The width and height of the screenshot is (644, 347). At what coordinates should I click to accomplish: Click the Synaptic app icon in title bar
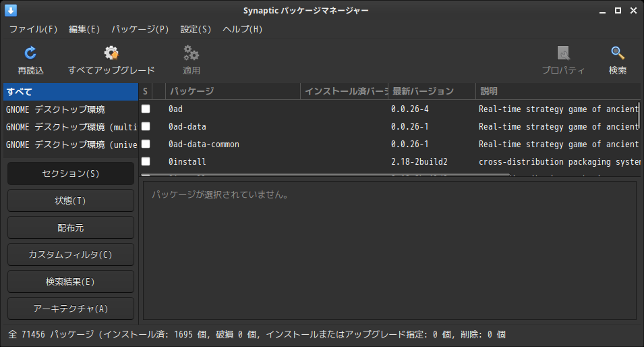(x=11, y=10)
